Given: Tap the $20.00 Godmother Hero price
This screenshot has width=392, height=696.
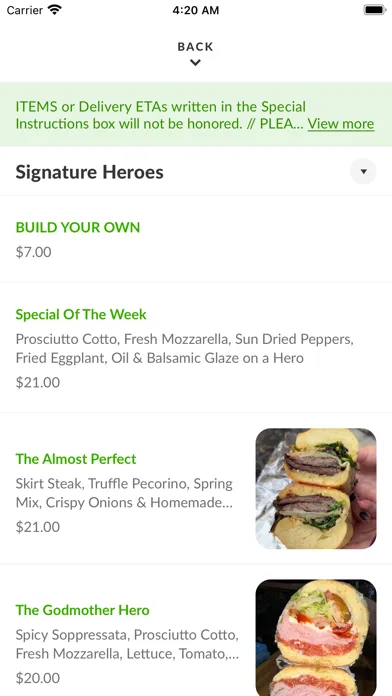Looking at the screenshot, I should 38,678.
